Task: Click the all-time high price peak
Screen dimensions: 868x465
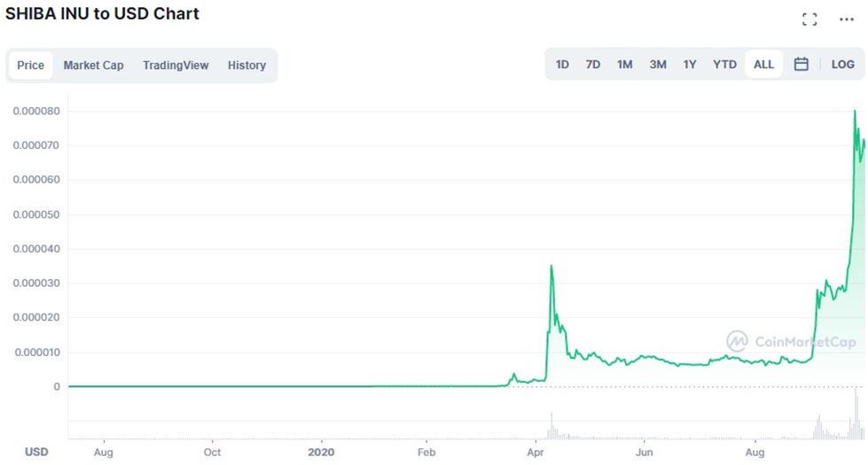Action: click(855, 111)
